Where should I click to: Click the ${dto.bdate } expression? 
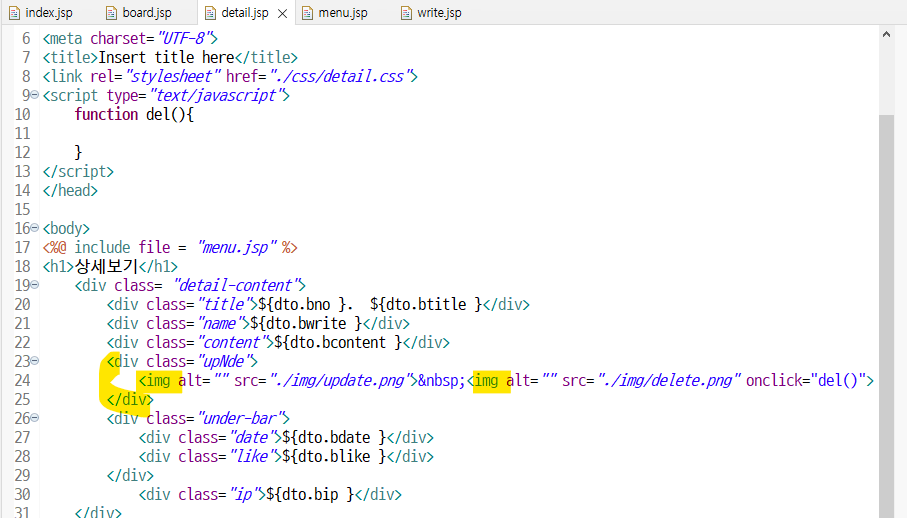334,437
